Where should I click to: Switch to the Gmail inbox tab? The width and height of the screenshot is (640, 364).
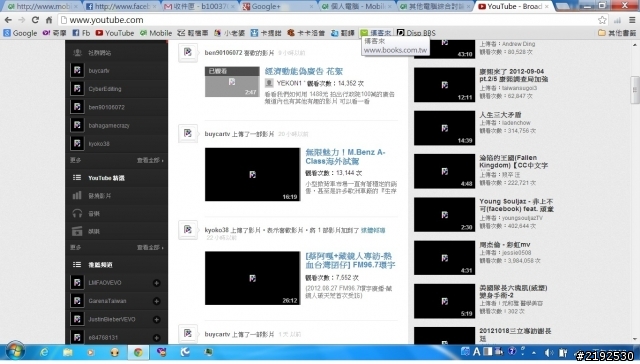click(200, 7)
